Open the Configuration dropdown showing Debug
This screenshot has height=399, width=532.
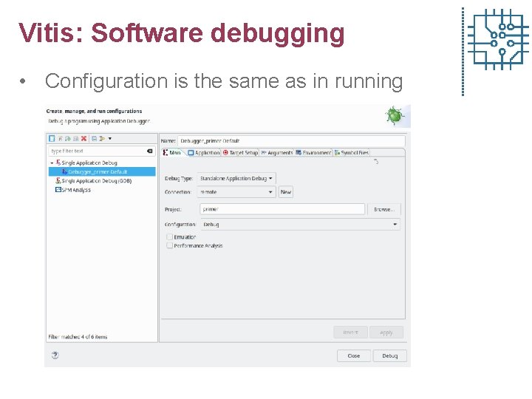(x=301, y=225)
